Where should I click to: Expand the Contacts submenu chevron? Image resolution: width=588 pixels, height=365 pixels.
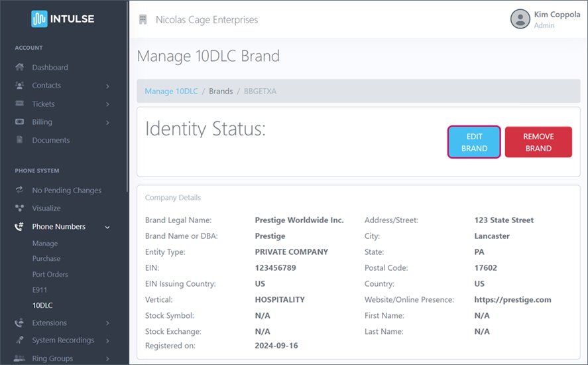point(107,86)
